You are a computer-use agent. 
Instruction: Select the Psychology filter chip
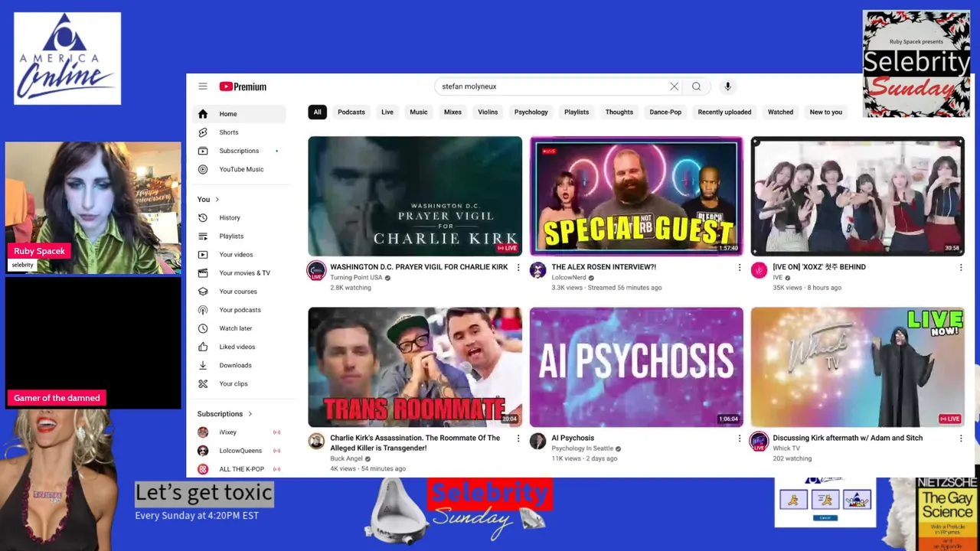click(x=531, y=112)
